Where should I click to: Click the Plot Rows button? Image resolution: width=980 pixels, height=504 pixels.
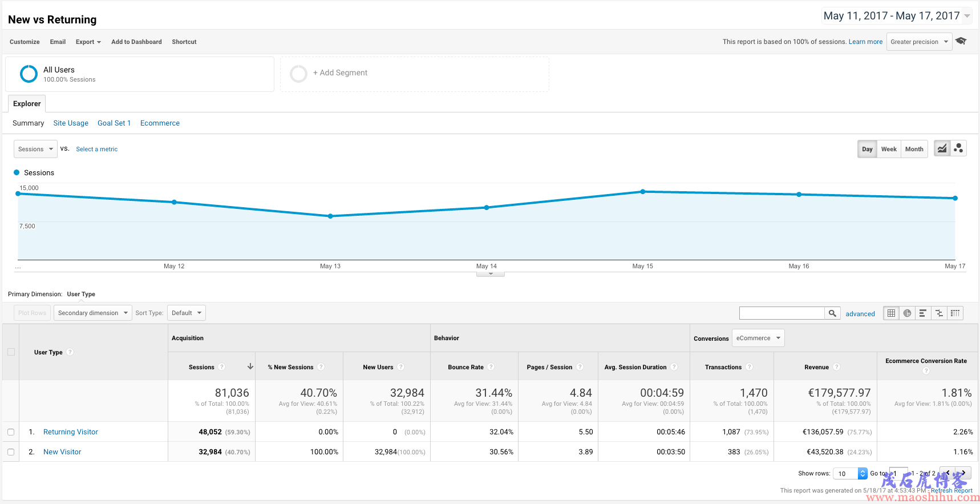pos(32,313)
